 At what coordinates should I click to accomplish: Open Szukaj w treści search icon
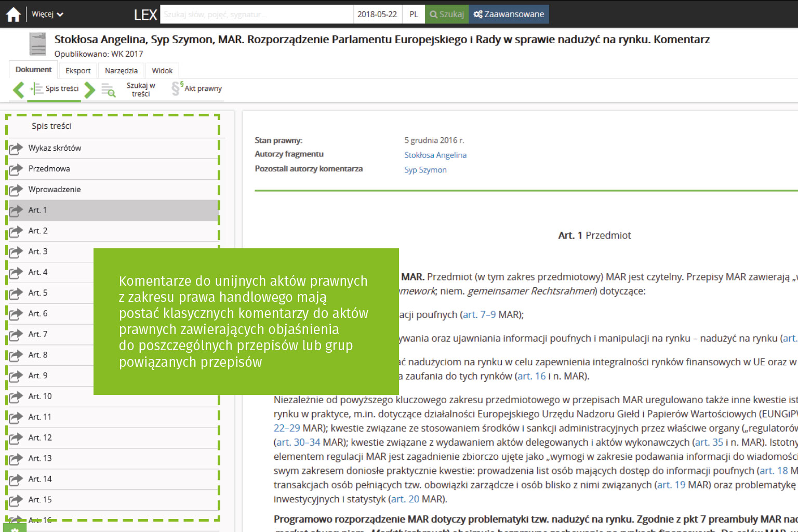109,90
